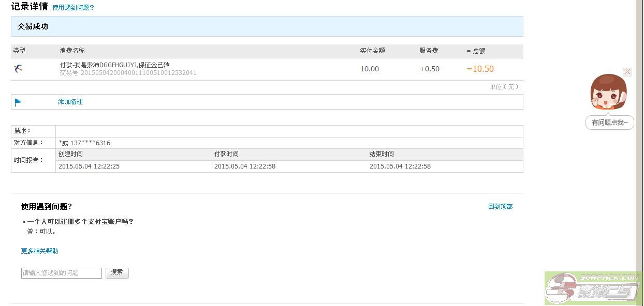
Task: Click the 添加备注 link
Action: (x=70, y=102)
